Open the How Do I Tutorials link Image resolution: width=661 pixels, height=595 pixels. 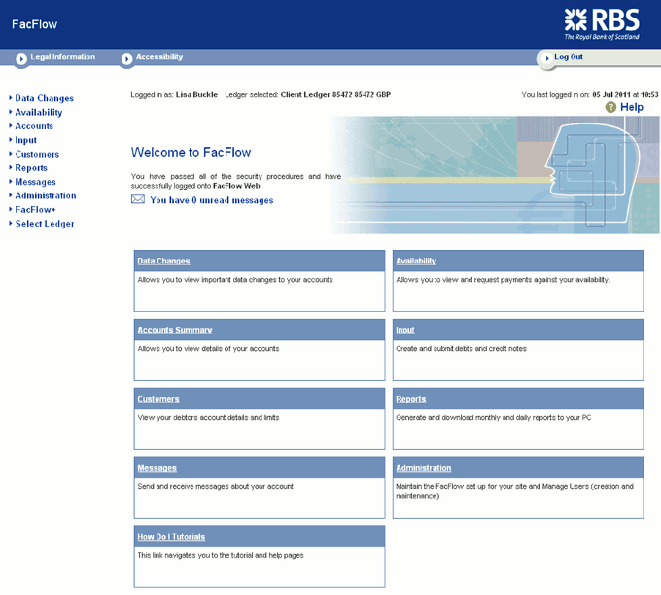click(x=171, y=537)
